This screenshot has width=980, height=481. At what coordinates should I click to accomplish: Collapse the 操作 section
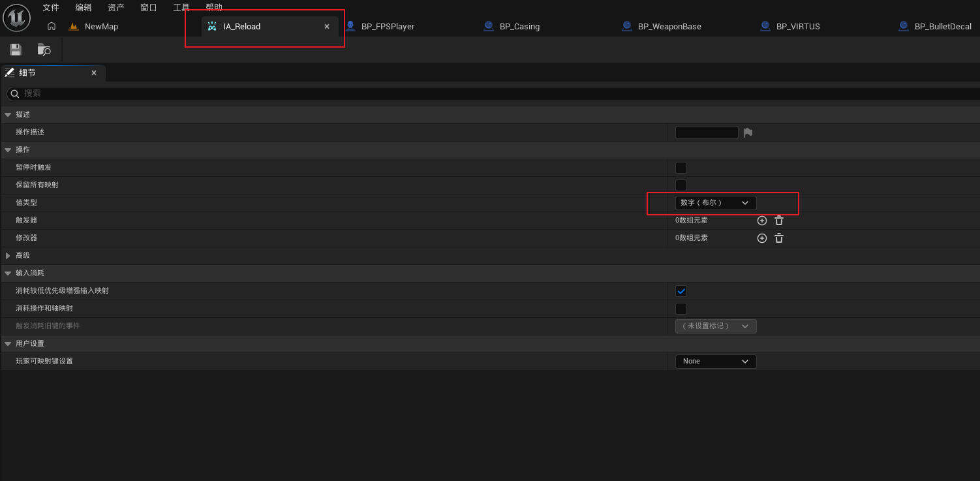coord(8,150)
